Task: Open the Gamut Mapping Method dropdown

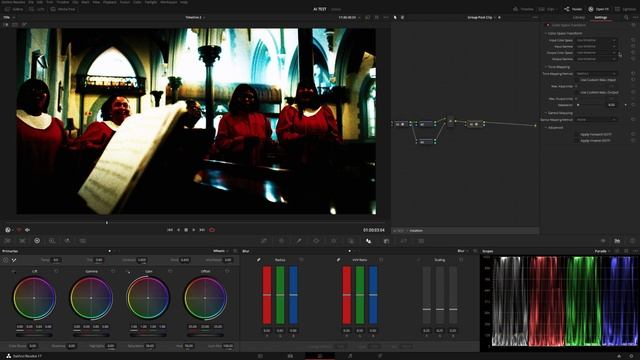Action: 596,120
